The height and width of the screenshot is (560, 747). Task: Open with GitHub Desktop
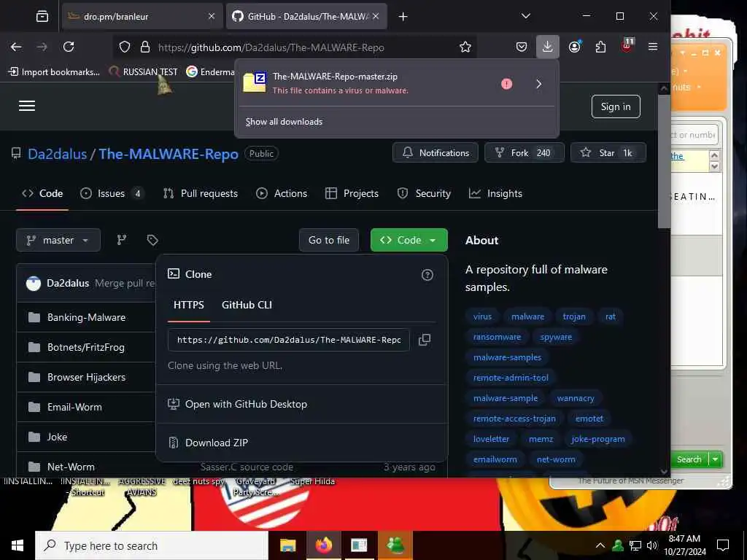(301, 404)
